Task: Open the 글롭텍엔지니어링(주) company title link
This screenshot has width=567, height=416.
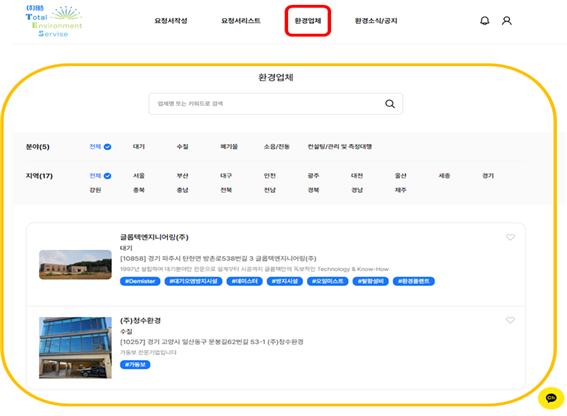Action: point(154,237)
